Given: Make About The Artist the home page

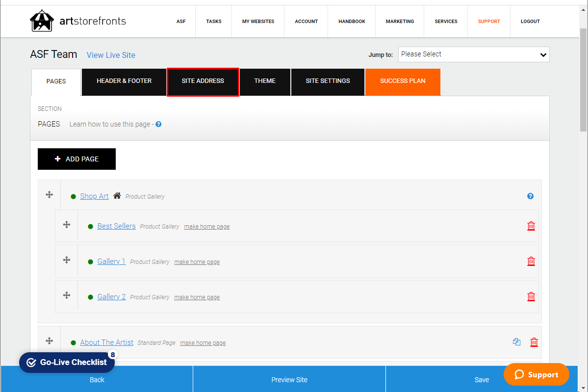Looking at the screenshot, I should pyautogui.click(x=203, y=343).
